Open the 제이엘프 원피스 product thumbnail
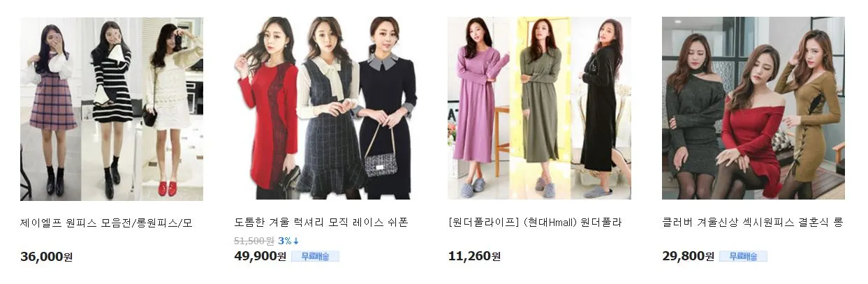868x284 pixels. click(x=112, y=109)
